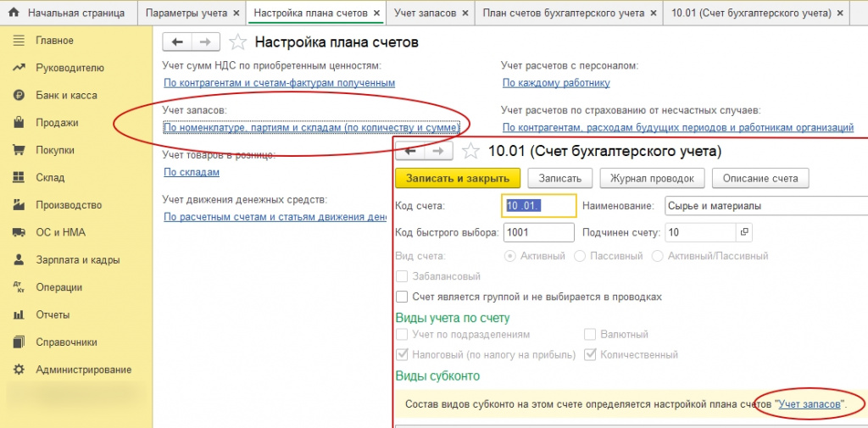Add Настройка плана счетов to favorites star
This screenshot has height=428, width=868.
[237, 42]
